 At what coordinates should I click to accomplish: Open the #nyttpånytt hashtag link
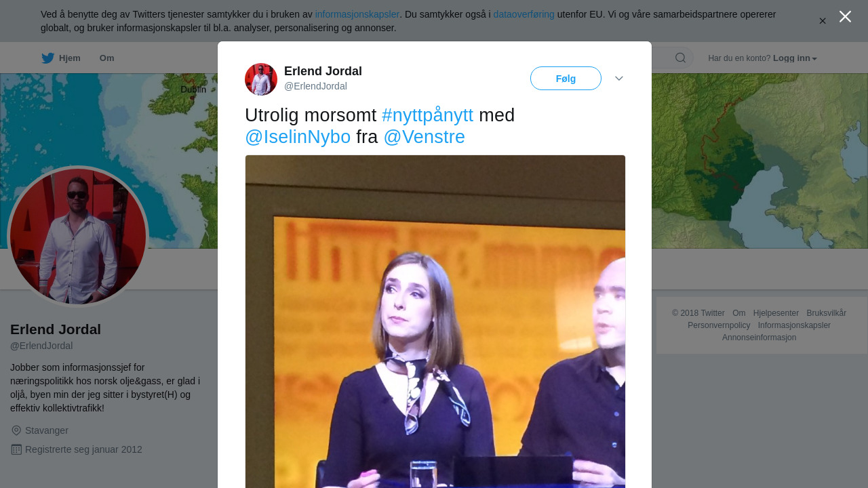pos(427,115)
